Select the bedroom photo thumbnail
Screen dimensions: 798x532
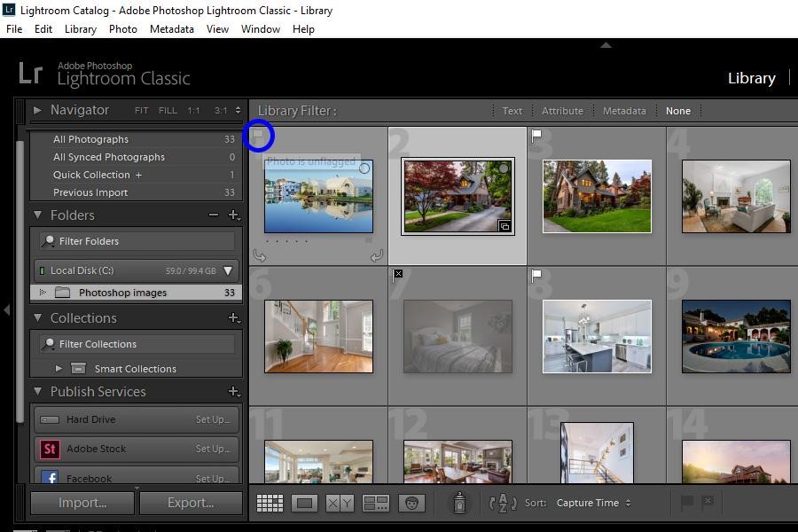(457, 335)
